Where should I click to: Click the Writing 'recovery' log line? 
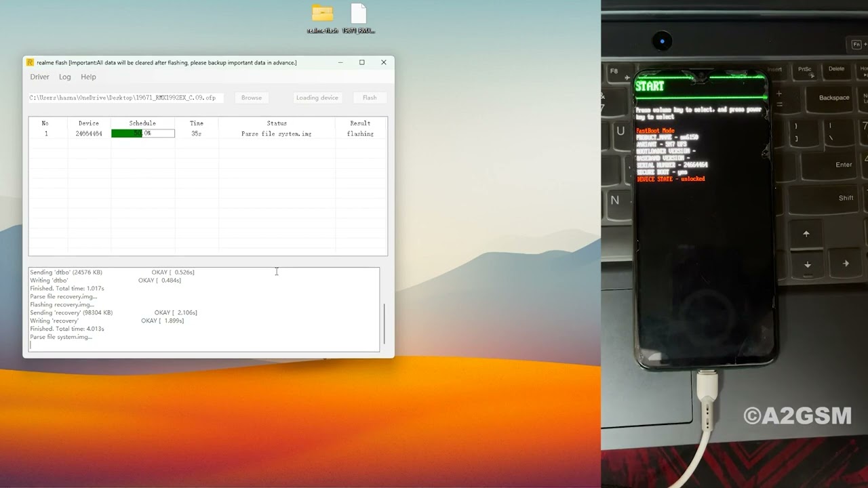coord(106,321)
